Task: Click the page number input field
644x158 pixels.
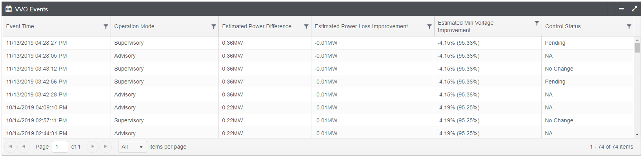Action: pos(60,147)
